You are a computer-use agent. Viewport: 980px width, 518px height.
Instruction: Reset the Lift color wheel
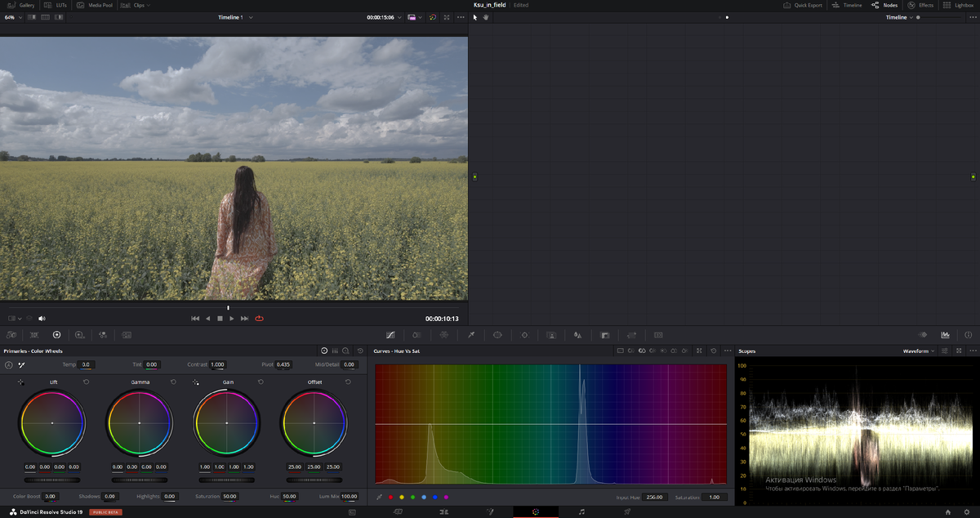[x=86, y=382]
